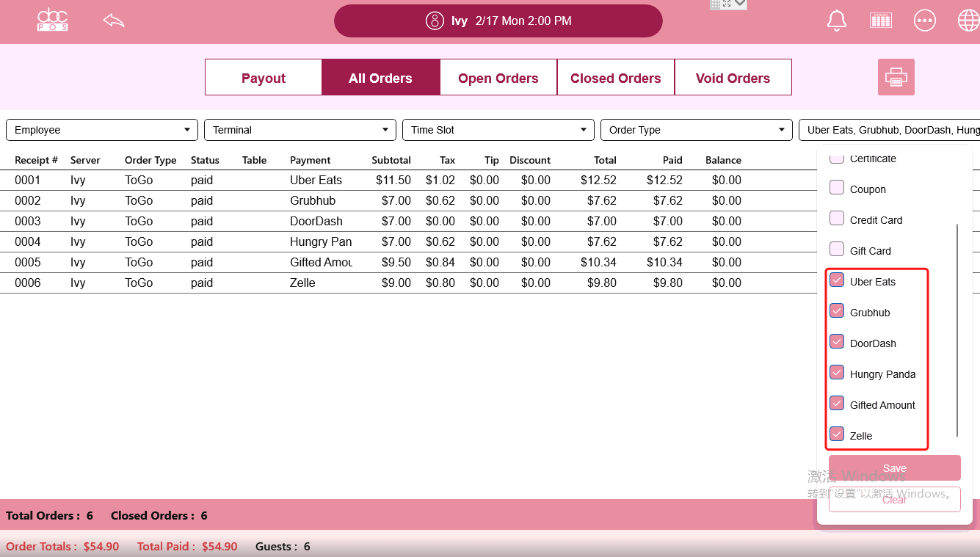Screen dimensions: 980x557
Task: Click the Closed Orders count in footer
Action: (x=159, y=515)
